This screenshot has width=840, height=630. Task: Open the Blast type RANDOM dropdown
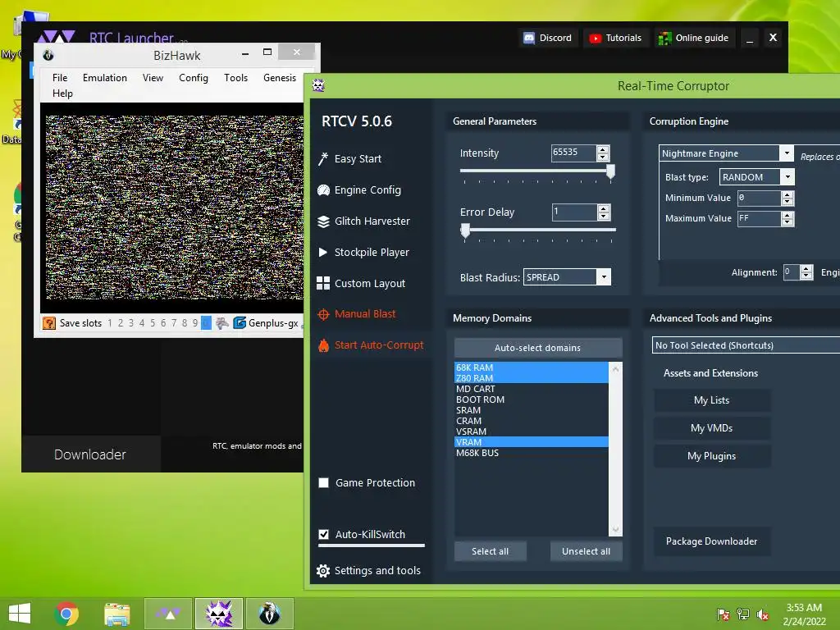(787, 177)
